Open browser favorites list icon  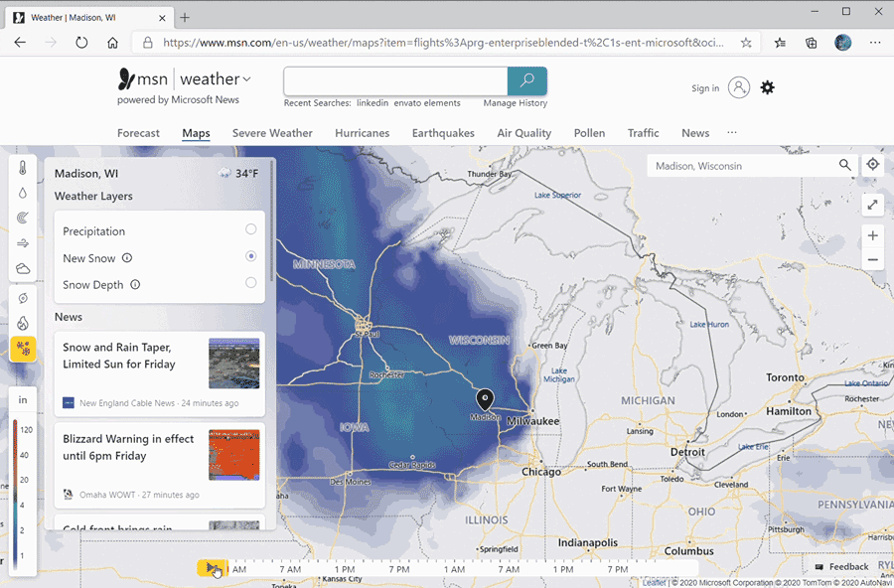click(x=780, y=42)
